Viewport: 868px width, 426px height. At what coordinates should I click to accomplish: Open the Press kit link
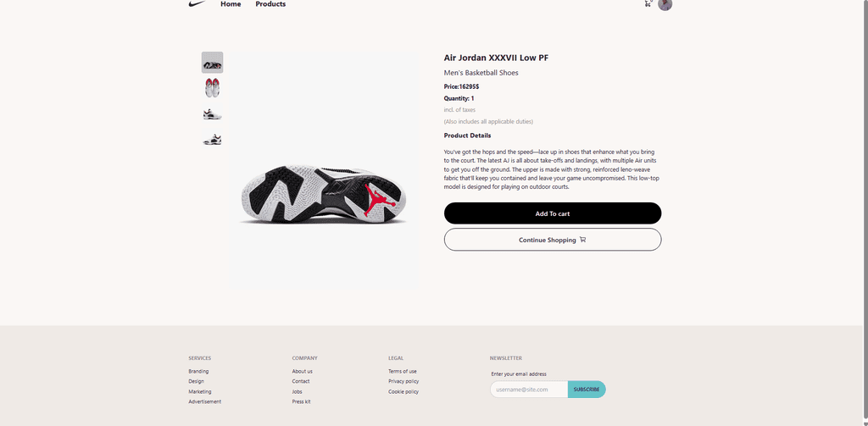(301, 401)
